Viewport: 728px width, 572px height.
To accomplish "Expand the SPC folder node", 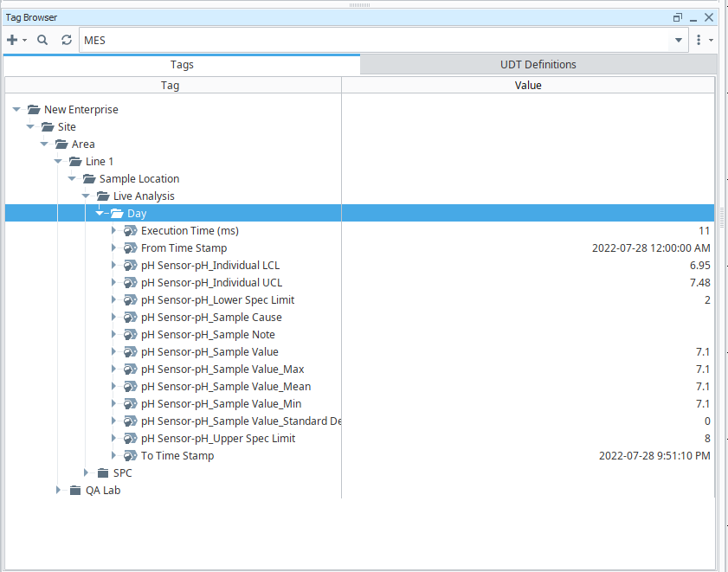I will (x=87, y=473).
